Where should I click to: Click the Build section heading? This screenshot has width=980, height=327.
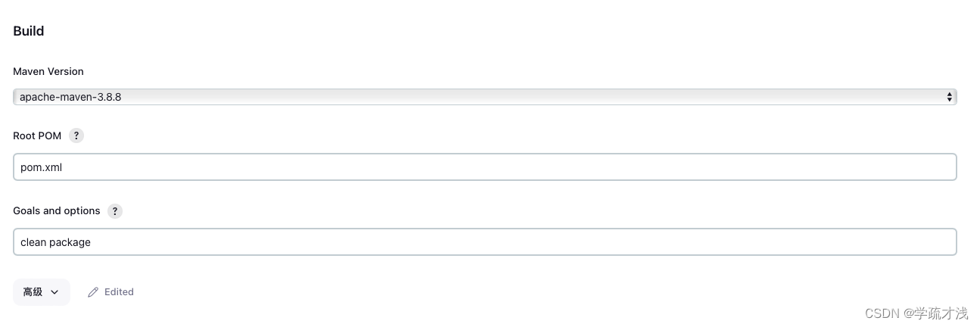click(x=29, y=31)
